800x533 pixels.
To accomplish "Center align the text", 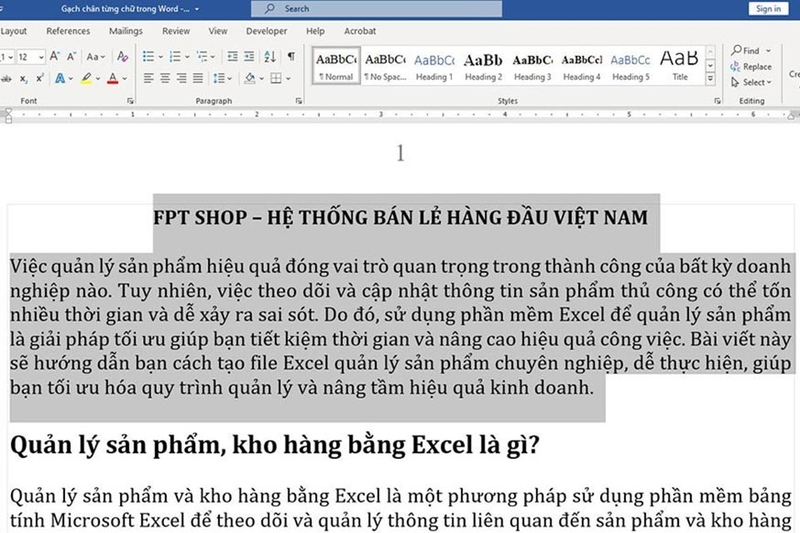I will (165, 78).
